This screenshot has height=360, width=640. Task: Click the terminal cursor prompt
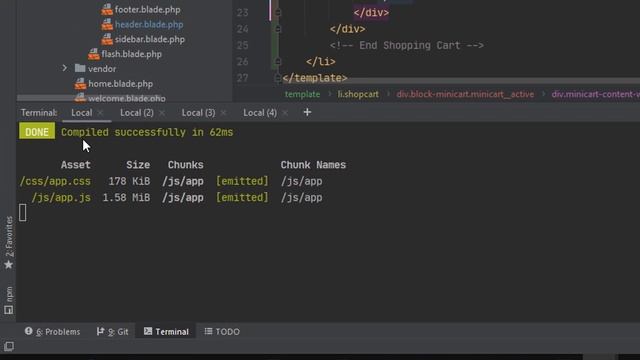coord(23,213)
